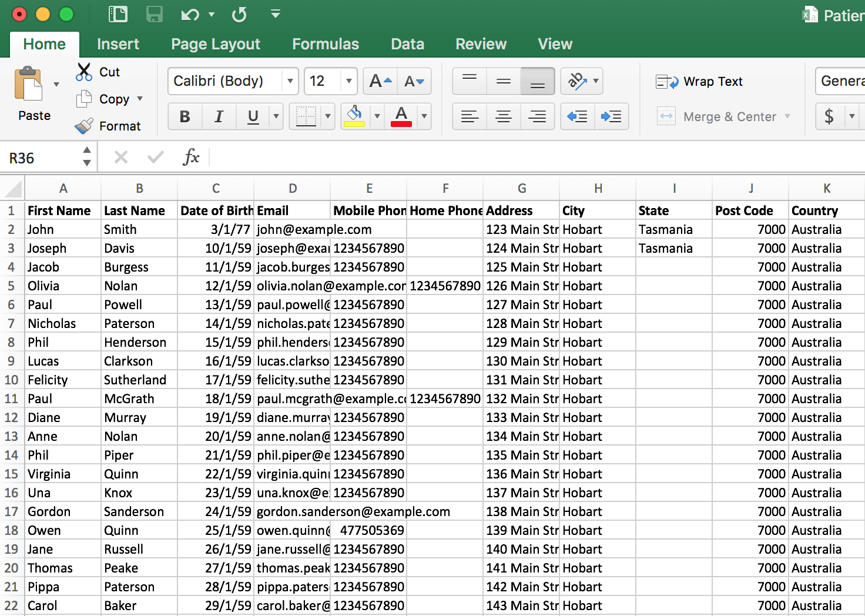Click into the formula bar input
Screen dimensions: 865x616
pyautogui.click(x=538, y=157)
